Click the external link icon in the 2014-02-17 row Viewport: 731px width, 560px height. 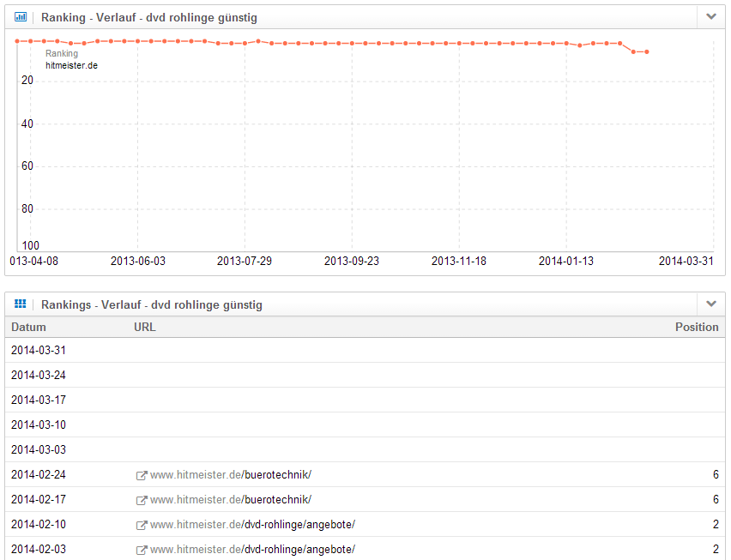coord(142,500)
